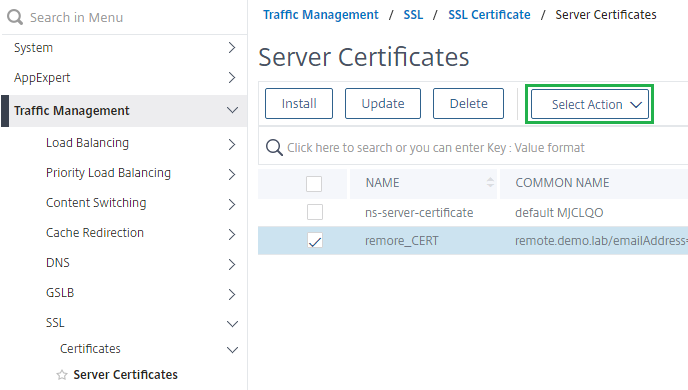
Task: Open the AppExpert menu item
Action: [42, 78]
